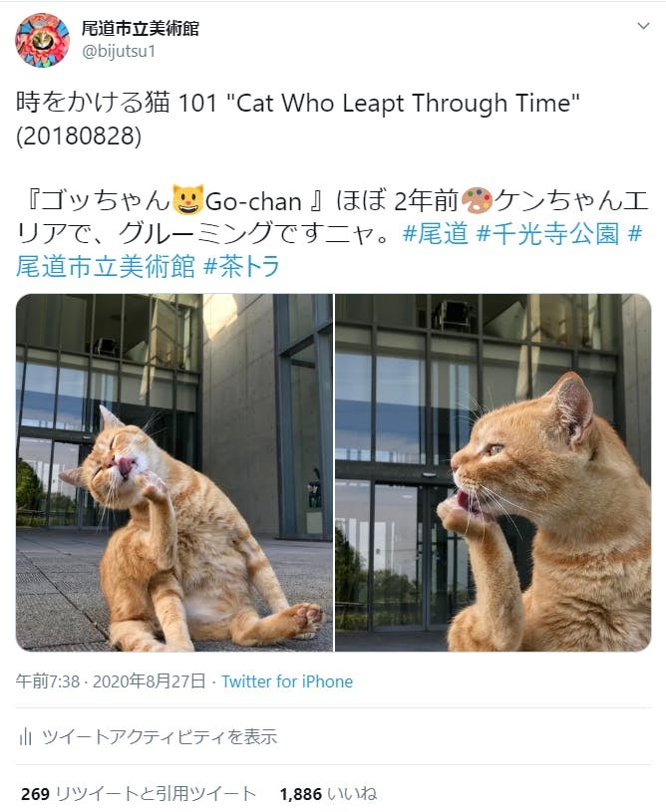The image size is (666, 812).
Task: Click the smiling cat emoji in tweet
Action: point(187,200)
